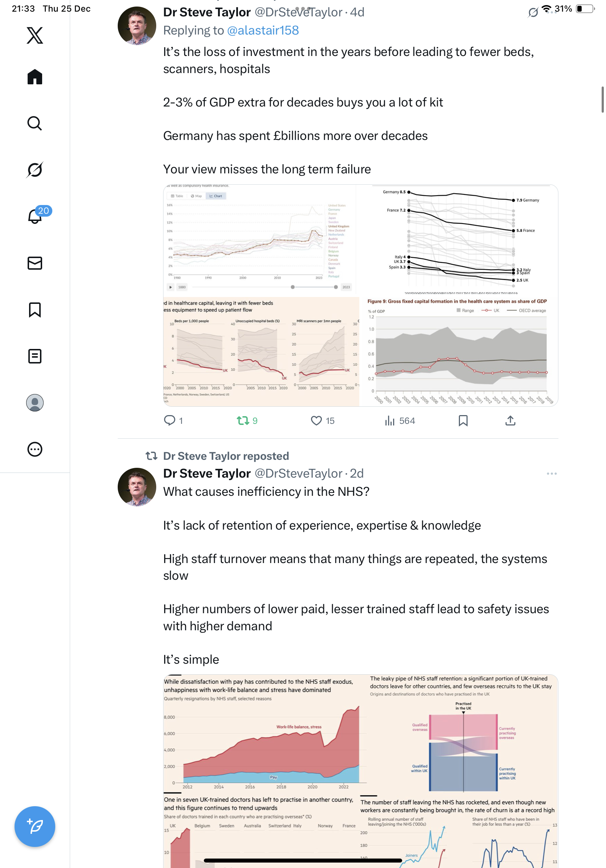The height and width of the screenshot is (868, 606).
Task: Go to the Home feed icon
Action: click(35, 77)
